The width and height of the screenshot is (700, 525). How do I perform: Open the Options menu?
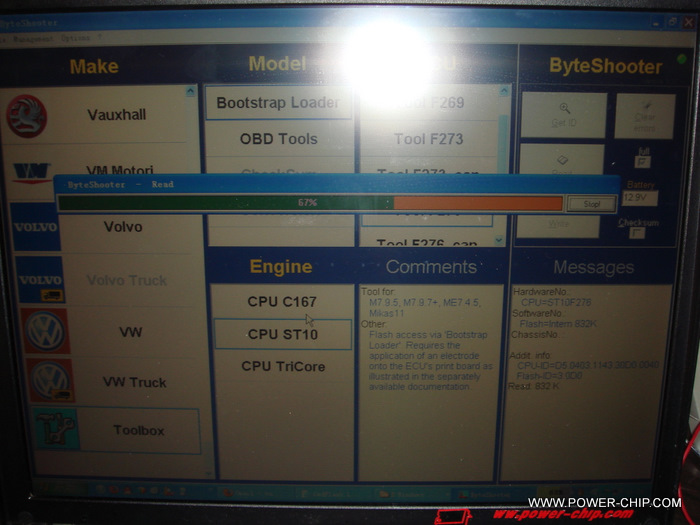75,38
